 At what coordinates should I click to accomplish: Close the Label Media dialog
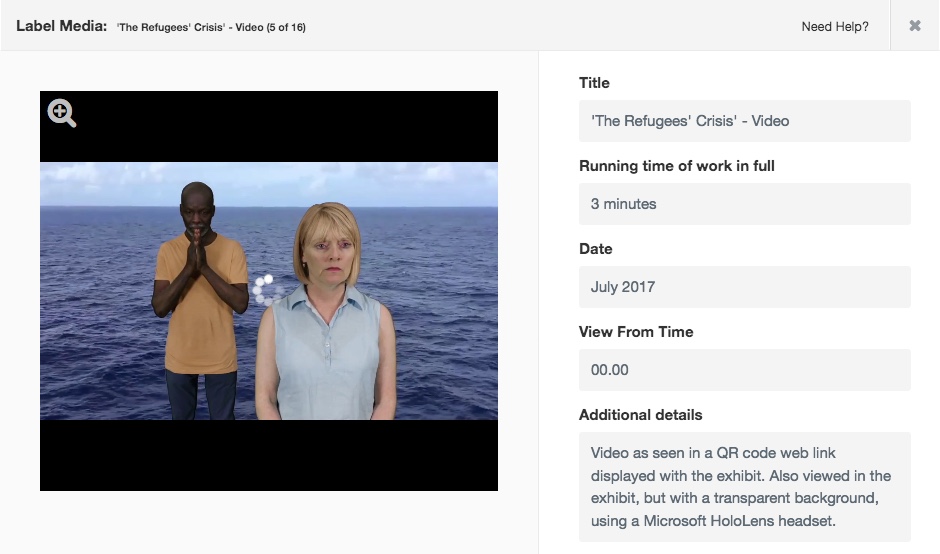pos(914,26)
